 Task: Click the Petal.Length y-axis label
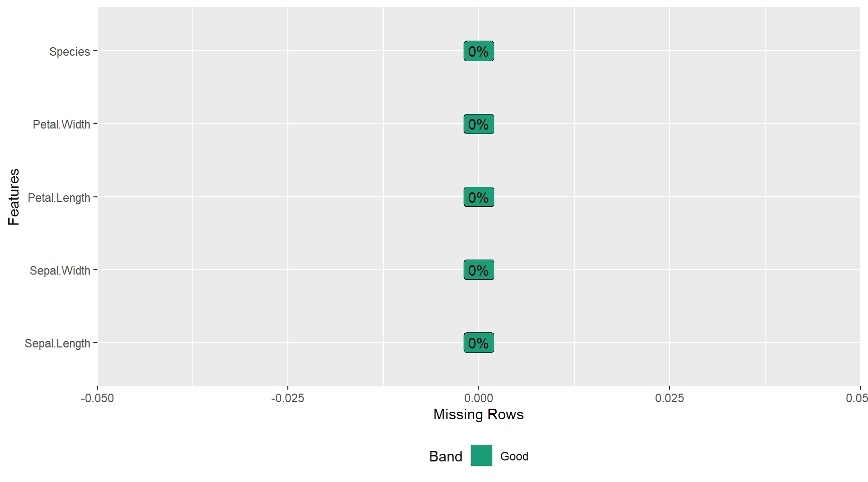(59, 198)
